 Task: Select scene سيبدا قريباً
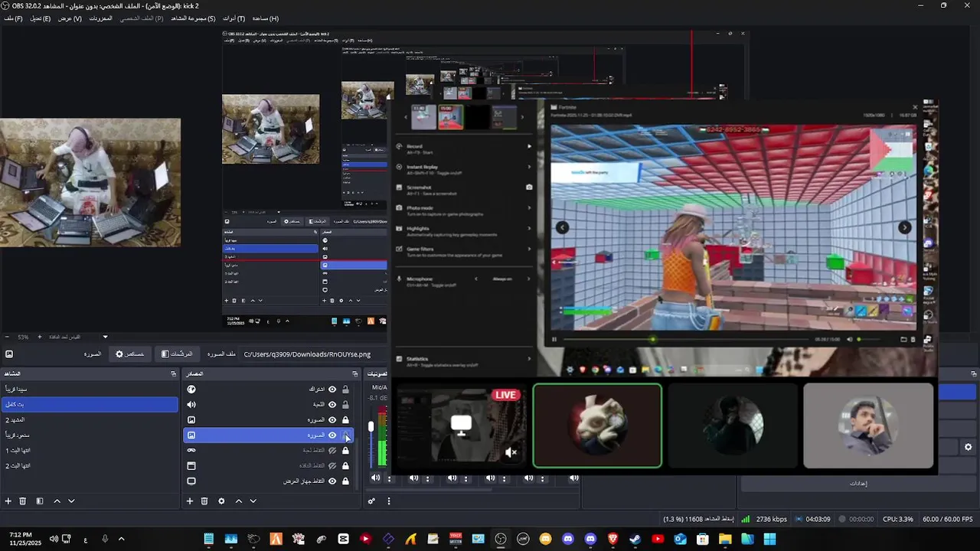(x=90, y=389)
